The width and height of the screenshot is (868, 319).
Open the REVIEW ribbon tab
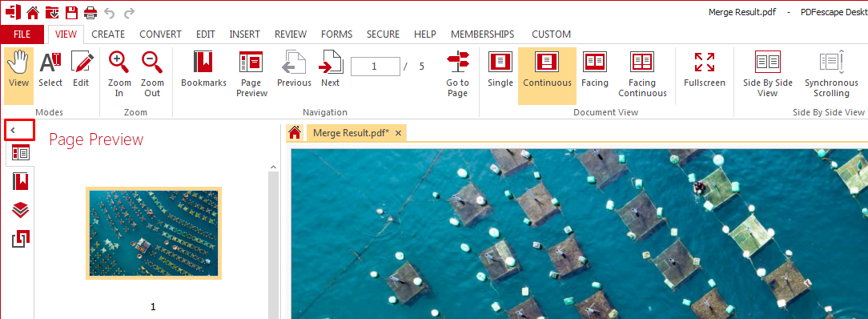(291, 34)
